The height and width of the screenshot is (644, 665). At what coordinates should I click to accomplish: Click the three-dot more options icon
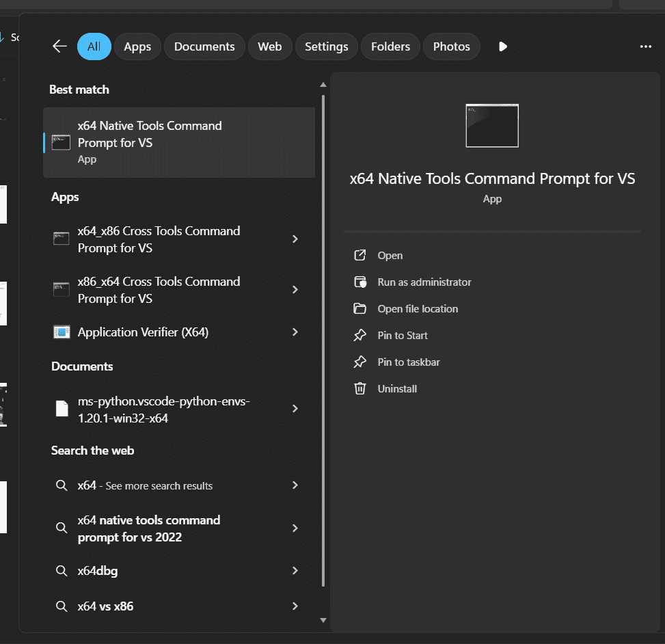point(645,46)
